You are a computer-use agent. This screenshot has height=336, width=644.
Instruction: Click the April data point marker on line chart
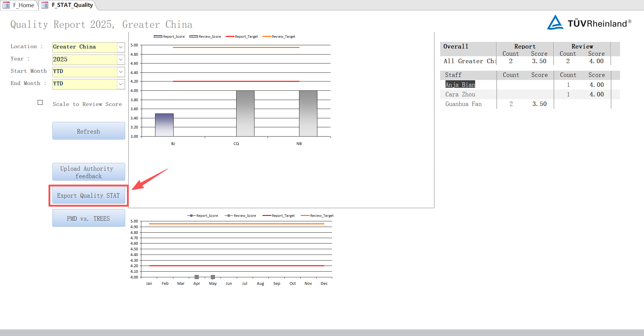pyautogui.click(x=197, y=277)
